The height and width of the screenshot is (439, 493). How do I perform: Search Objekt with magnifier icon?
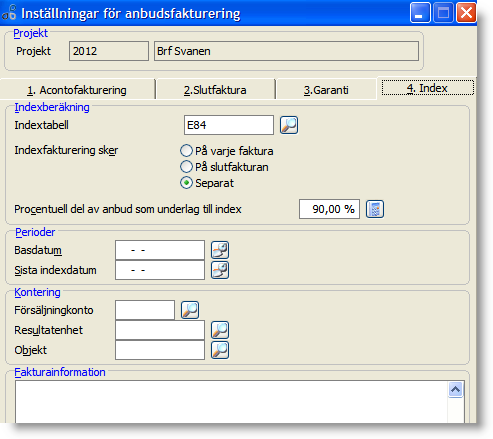pyautogui.click(x=220, y=350)
